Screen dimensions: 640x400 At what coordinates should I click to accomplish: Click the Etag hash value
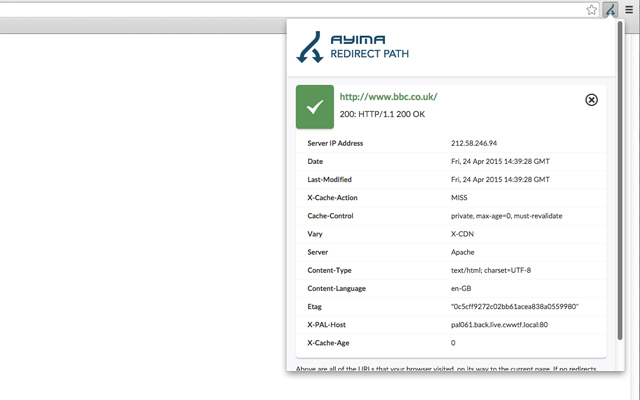coord(515,307)
